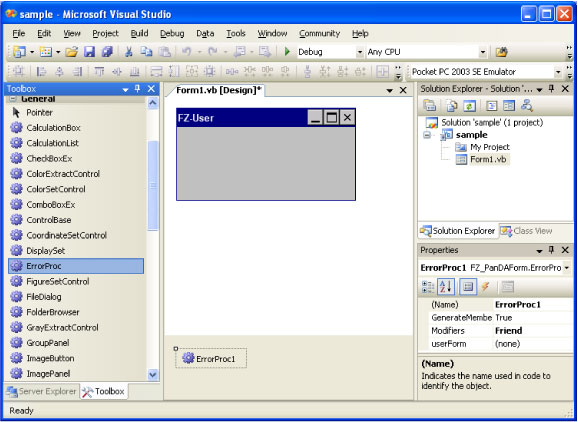Click View Designer icon in Solution Explorer
Viewport: 578px width, 422px height.
tap(509, 106)
